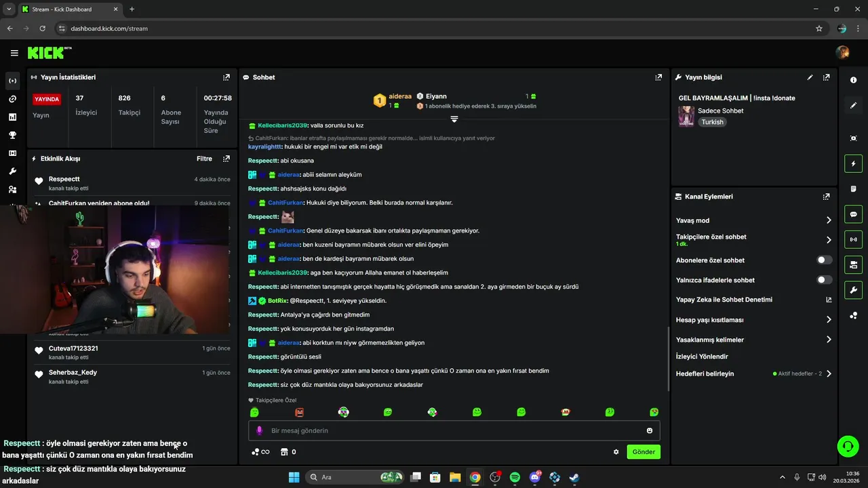
Task: Pop out the Kanal Eylemleri panel
Action: [x=826, y=197]
